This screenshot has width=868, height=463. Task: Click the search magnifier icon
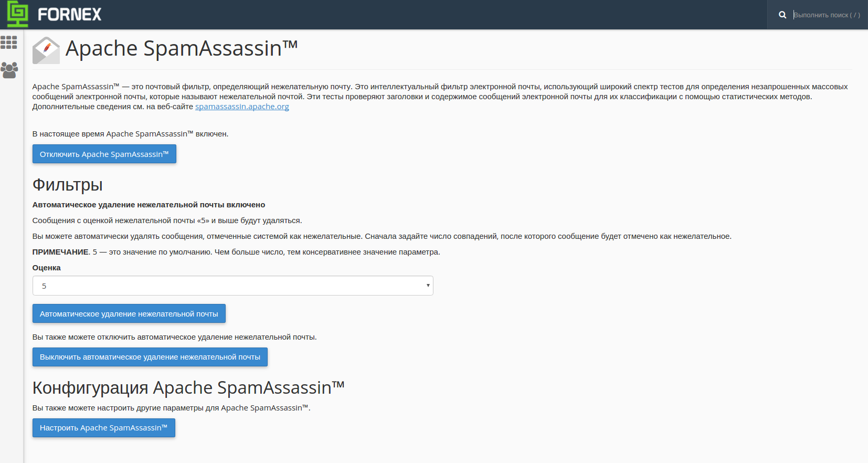pyautogui.click(x=782, y=15)
